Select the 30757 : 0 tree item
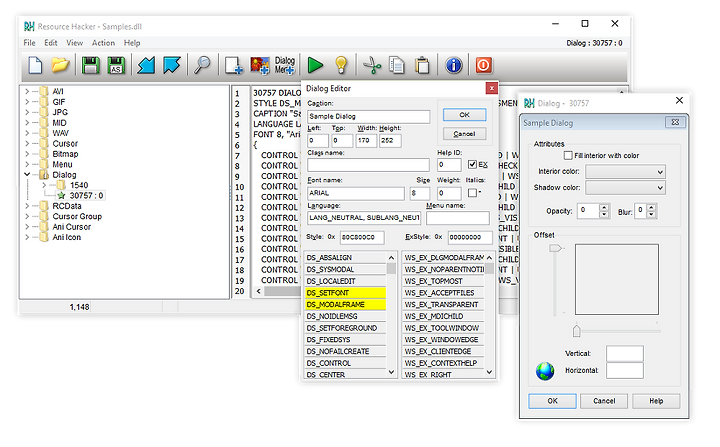 [86, 195]
